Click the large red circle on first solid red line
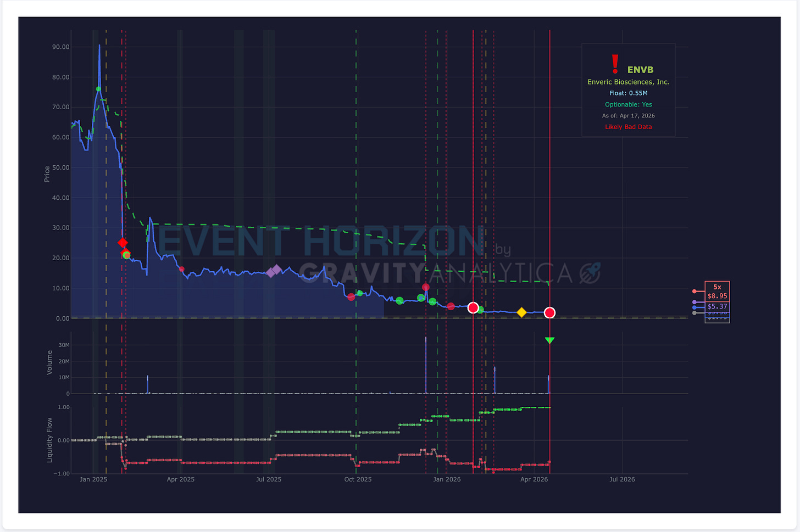800x532 pixels. (473, 307)
